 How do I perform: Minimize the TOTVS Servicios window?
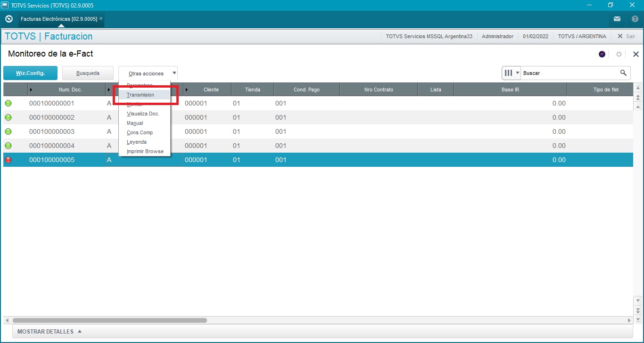589,5
